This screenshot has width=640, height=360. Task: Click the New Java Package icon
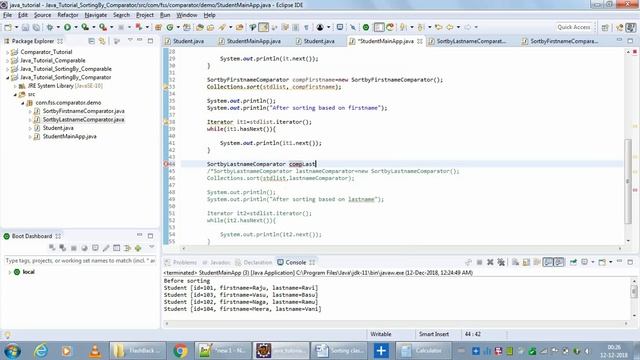tap(158, 27)
